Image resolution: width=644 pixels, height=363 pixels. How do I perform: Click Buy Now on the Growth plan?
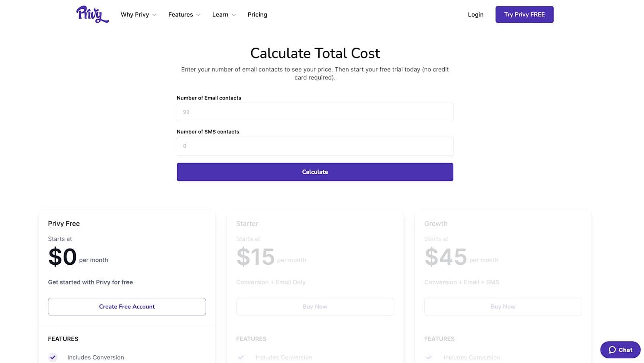tap(503, 307)
